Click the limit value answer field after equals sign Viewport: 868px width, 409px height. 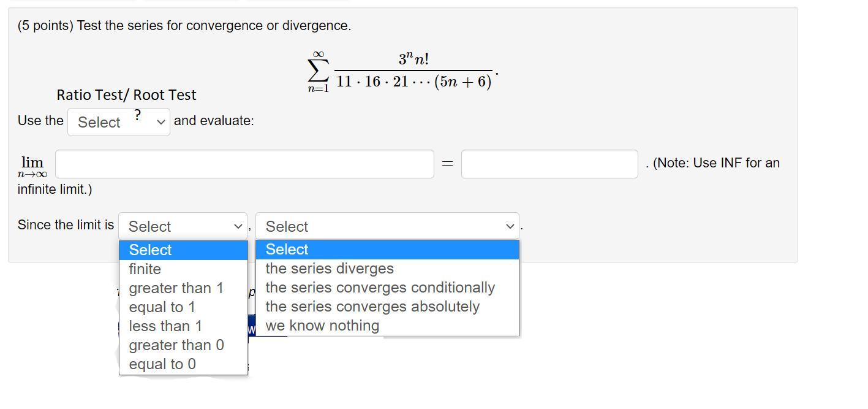549,164
